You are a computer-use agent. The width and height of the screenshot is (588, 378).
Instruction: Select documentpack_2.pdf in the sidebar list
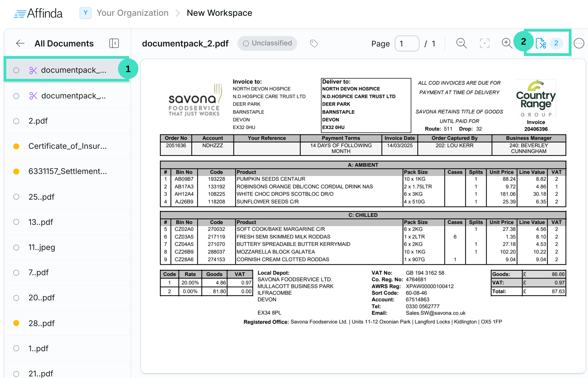click(69, 70)
